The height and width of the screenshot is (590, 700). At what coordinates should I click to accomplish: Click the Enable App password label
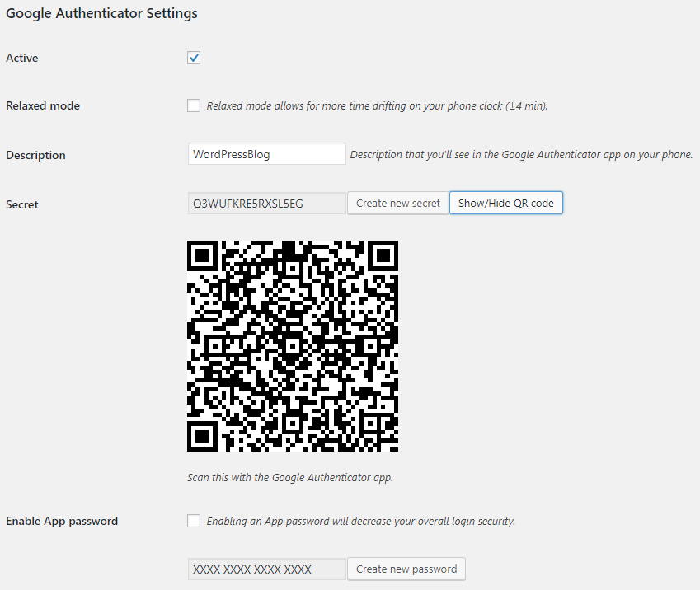62,522
